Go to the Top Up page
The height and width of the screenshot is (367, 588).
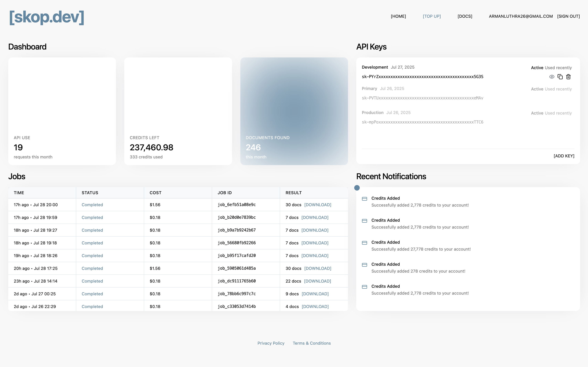(432, 16)
